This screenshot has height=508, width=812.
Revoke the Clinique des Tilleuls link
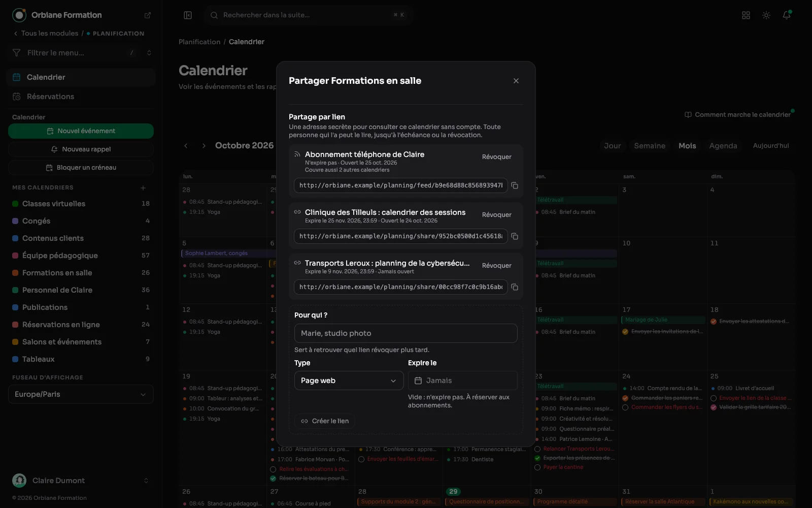pos(497,215)
